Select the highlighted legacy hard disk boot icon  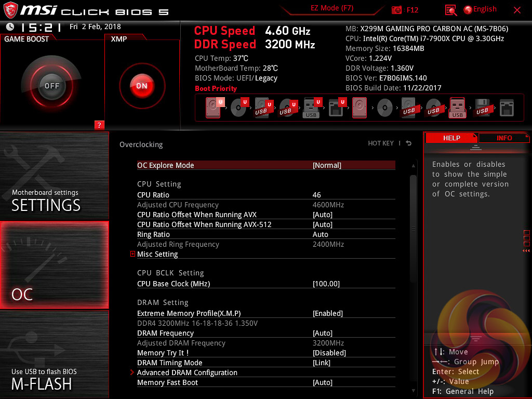click(x=360, y=108)
